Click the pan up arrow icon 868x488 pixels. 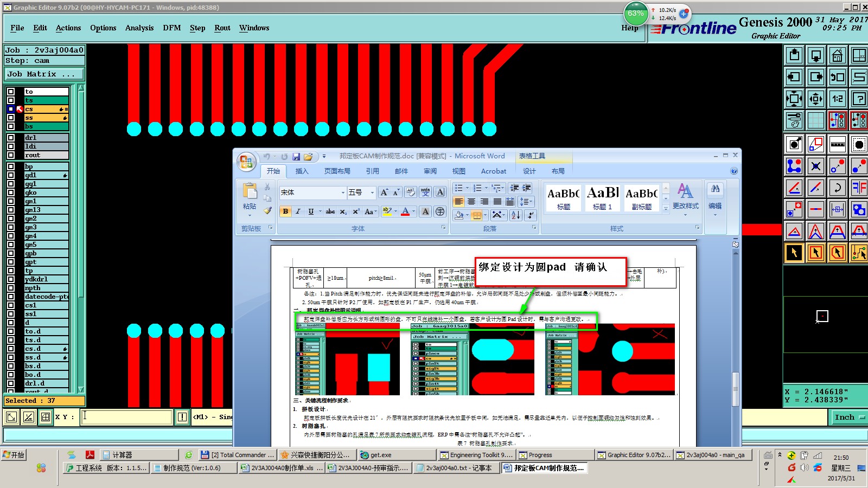(795, 55)
